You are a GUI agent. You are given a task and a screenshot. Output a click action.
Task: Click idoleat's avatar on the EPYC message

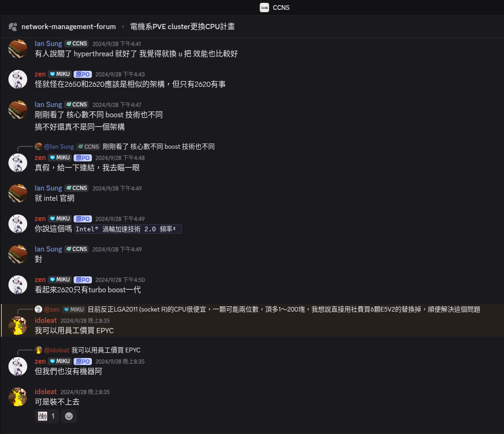(x=18, y=326)
